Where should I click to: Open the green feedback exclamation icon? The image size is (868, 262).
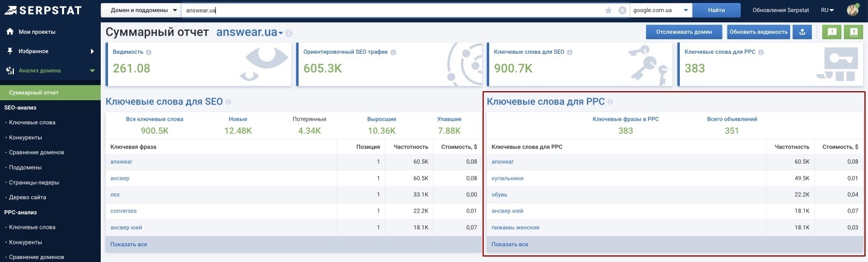pyautogui.click(x=831, y=32)
